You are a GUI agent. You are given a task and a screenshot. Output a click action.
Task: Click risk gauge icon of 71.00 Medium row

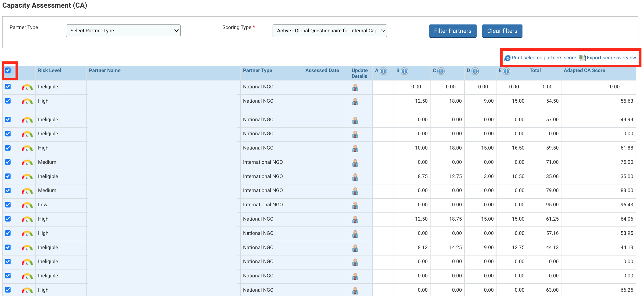(x=27, y=163)
